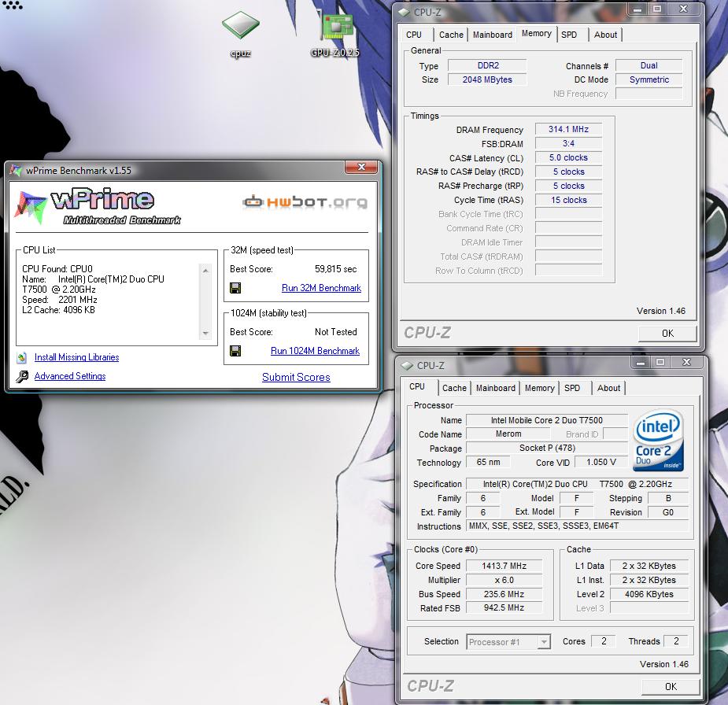
Task: Open About tab in upper CPU-Z window
Action: click(605, 35)
